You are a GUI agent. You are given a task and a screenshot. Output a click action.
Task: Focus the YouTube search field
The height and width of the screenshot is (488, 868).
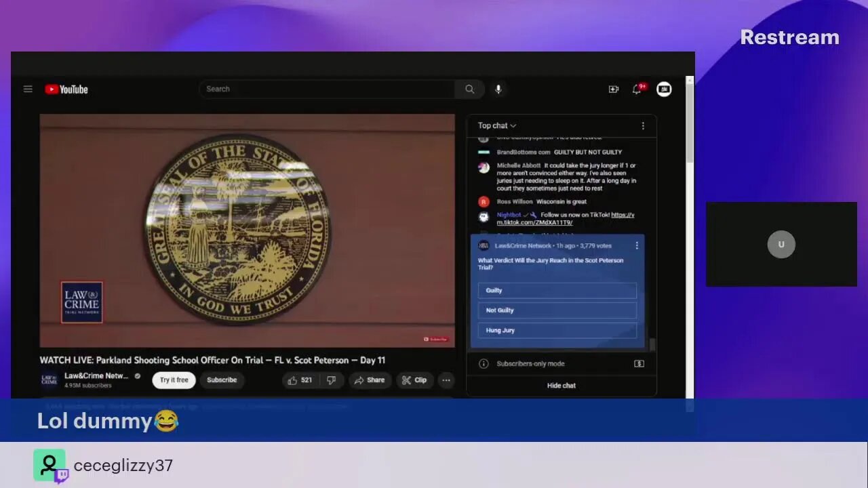tap(327, 89)
